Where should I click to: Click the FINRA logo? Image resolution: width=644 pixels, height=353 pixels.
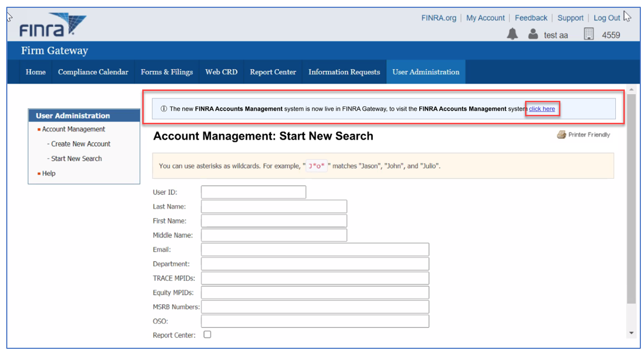click(x=52, y=25)
